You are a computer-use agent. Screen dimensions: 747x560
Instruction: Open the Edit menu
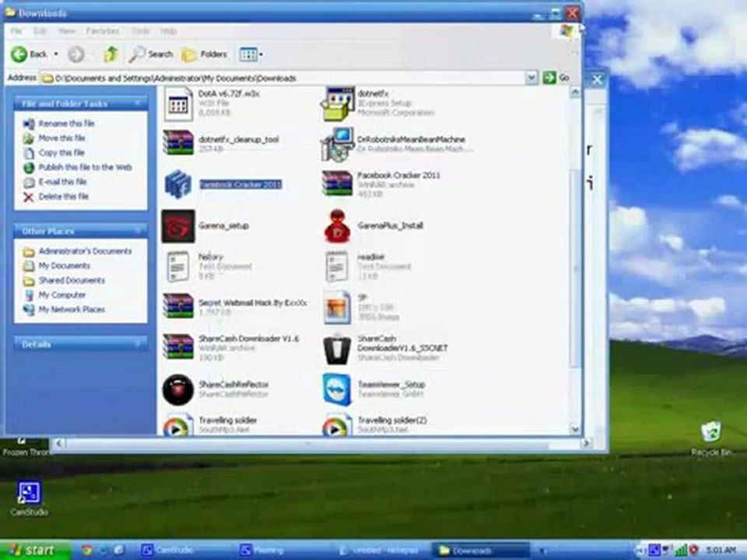[x=40, y=31]
